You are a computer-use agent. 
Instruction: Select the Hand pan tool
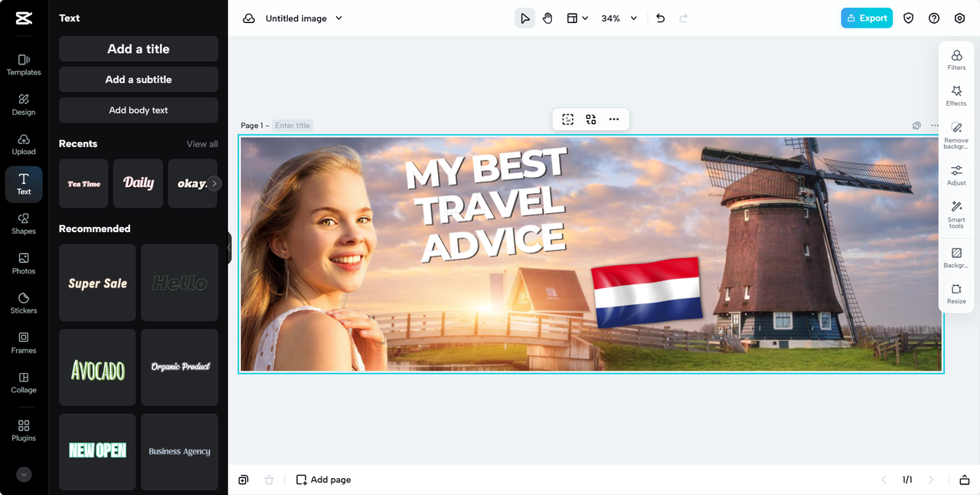tap(547, 18)
